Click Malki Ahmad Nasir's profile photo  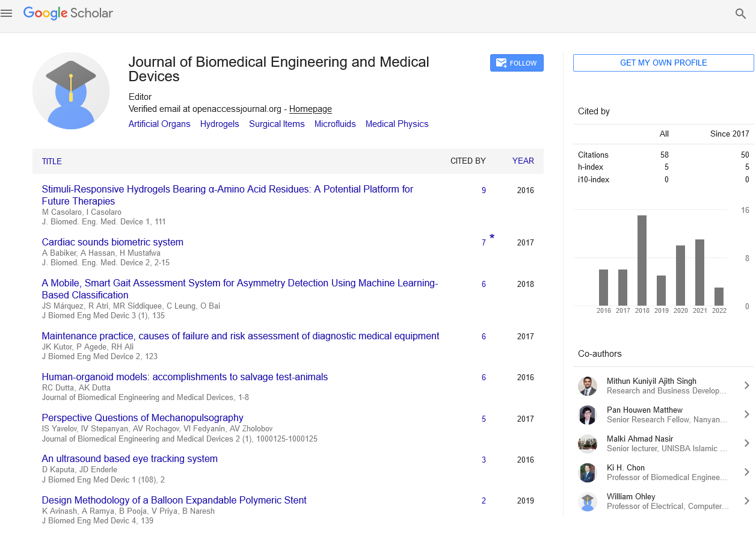click(587, 443)
